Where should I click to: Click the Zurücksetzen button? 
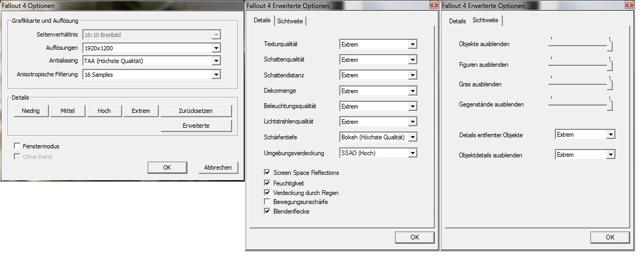click(x=196, y=111)
